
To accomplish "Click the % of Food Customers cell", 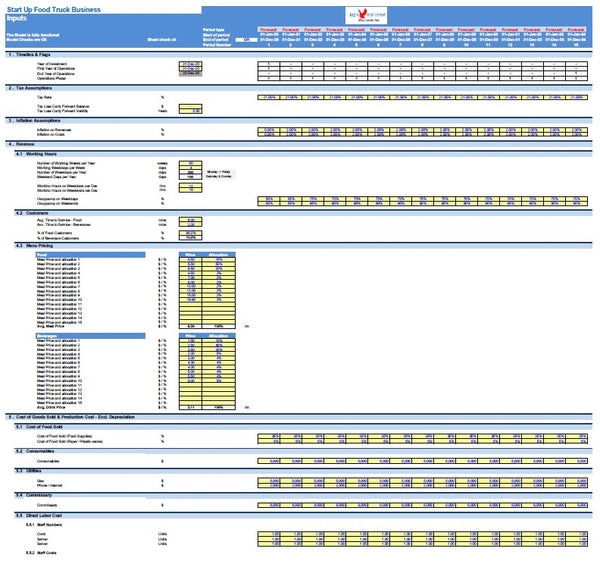I will pos(191,233).
